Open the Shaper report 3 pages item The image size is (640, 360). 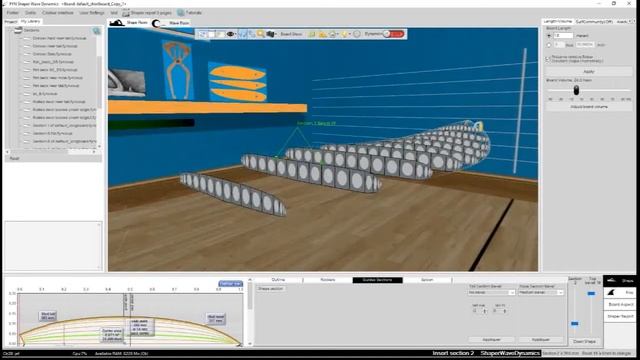(x=147, y=13)
